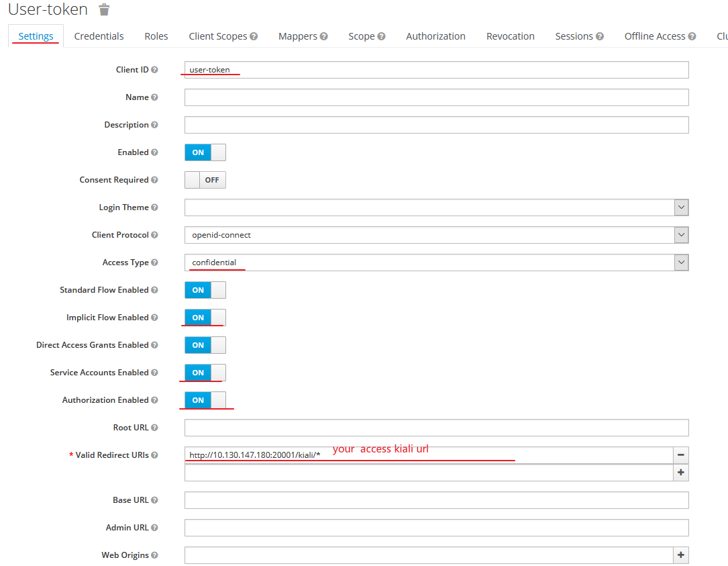
Task: Click help icon on Client Scopes tab
Action: point(254,36)
